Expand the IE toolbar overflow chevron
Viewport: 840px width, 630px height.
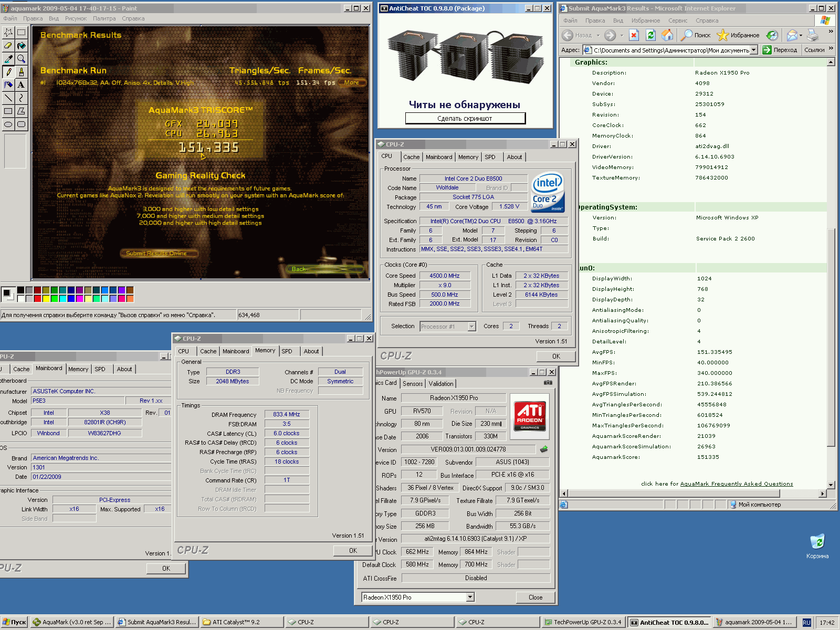[x=831, y=32]
